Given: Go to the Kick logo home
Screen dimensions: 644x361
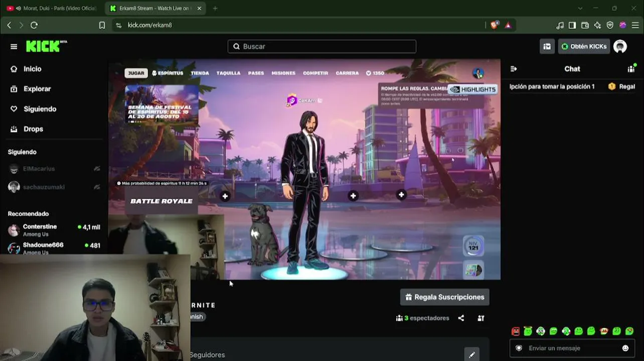Looking at the screenshot, I should pyautogui.click(x=46, y=46).
